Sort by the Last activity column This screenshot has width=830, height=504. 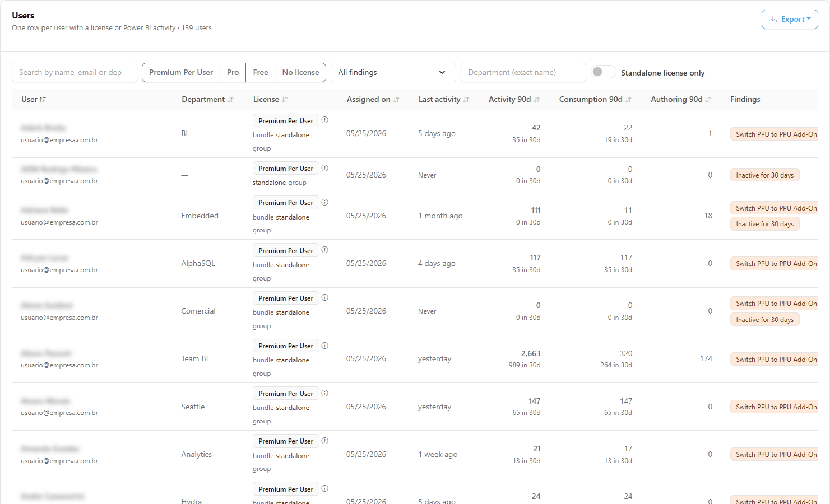(x=444, y=99)
